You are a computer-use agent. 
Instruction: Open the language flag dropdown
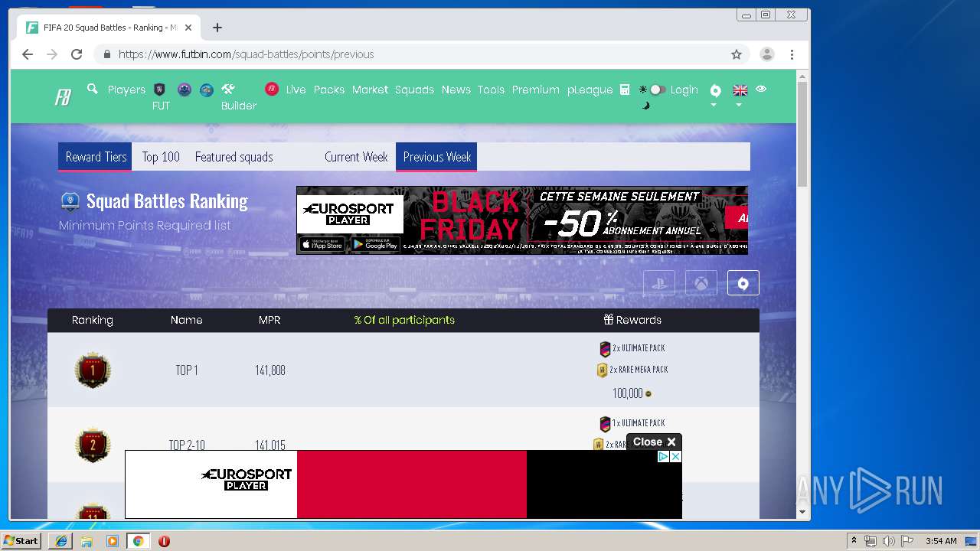click(740, 94)
